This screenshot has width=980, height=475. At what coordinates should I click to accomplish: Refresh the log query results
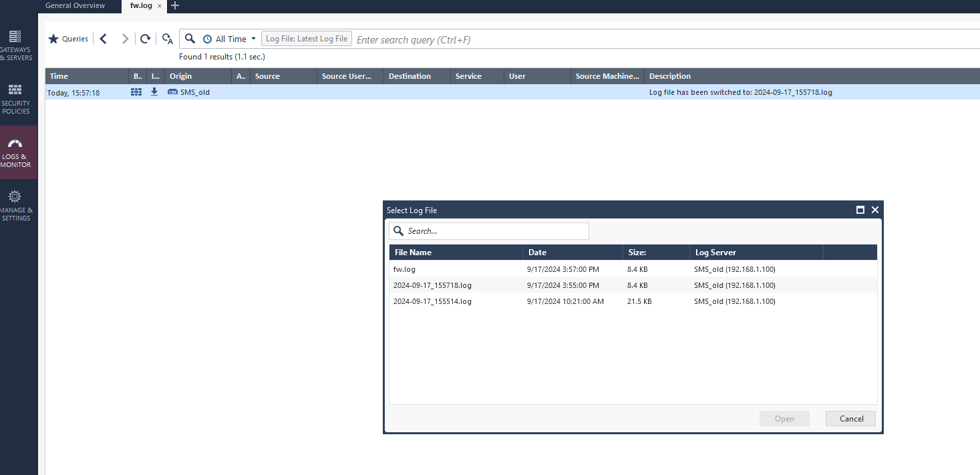click(145, 39)
